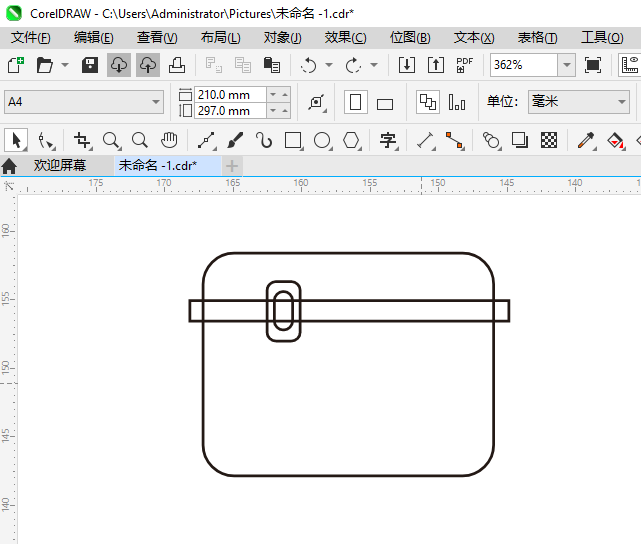Select the Text tool
This screenshot has height=544, width=641.
[x=388, y=140]
